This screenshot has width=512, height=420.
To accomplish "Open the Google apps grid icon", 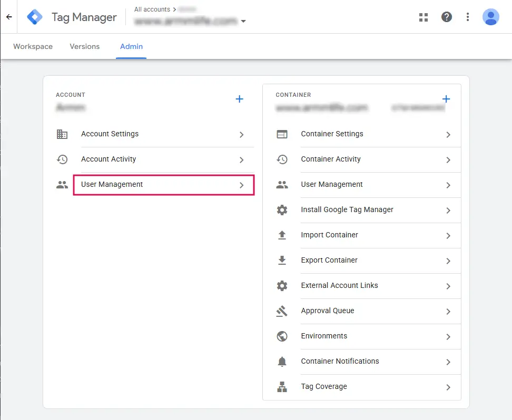I will coord(424,17).
